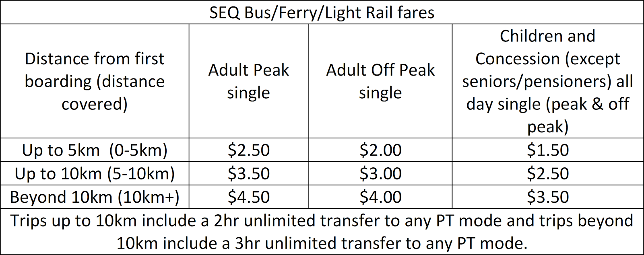Click the $2.50 concession fare cell
644x255 pixels.
(547, 173)
